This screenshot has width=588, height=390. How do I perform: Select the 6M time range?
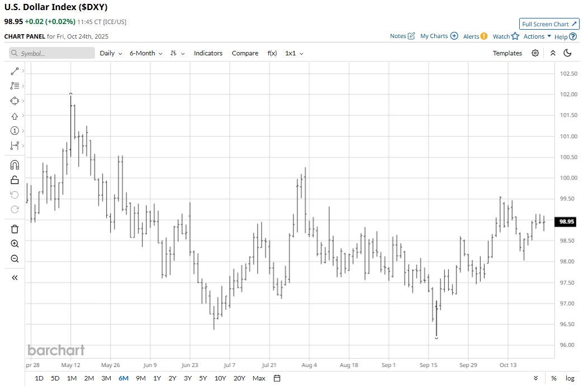coord(124,378)
